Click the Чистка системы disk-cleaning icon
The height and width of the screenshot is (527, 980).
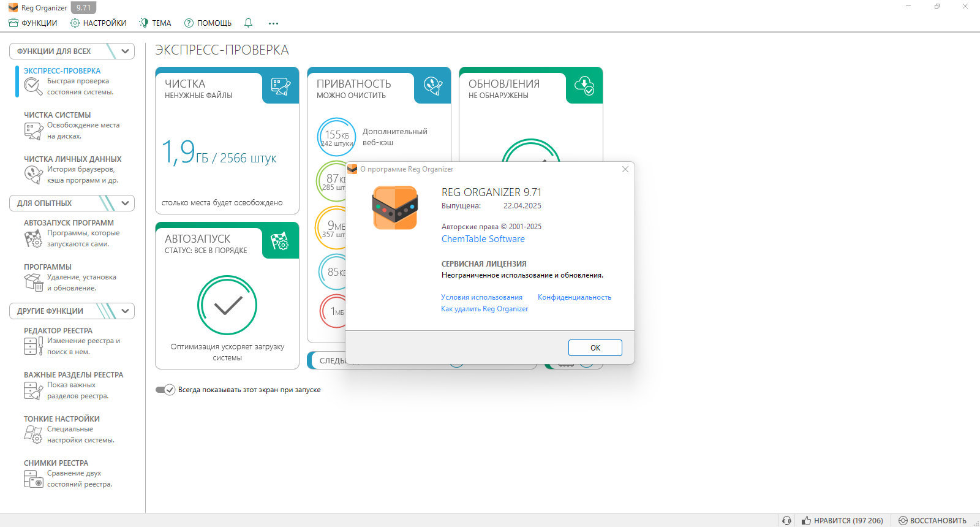click(x=33, y=131)
